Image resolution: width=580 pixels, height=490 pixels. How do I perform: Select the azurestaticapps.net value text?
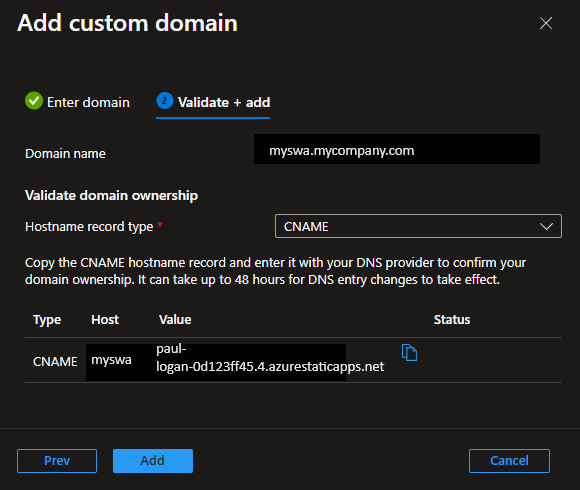(270, 358)
